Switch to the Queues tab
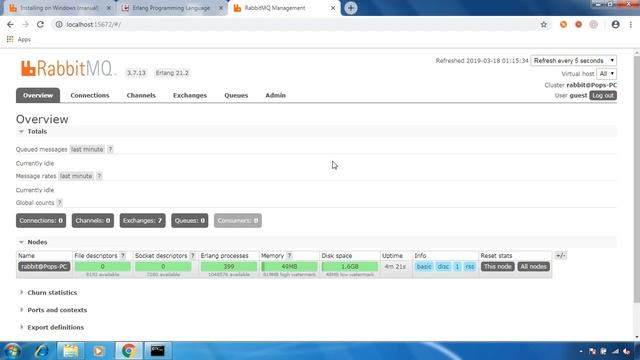 coord(236,96)
